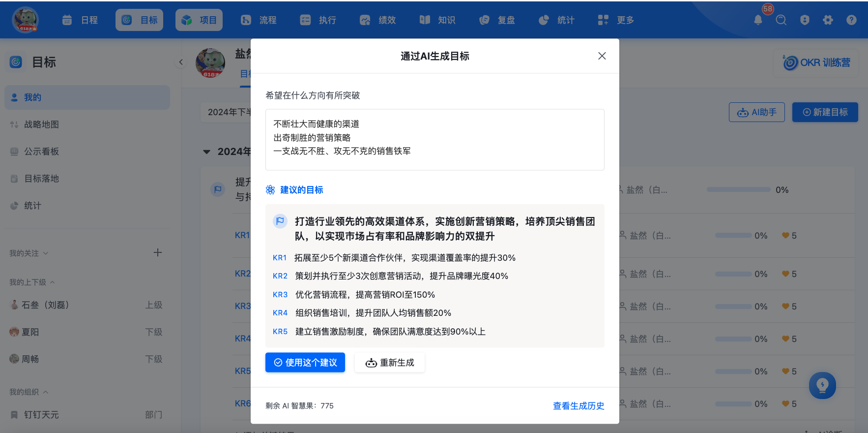Viewport: 868px width, 433px height.
Task: Click the 建议的目标 atom icon
Action: [270, 190]
